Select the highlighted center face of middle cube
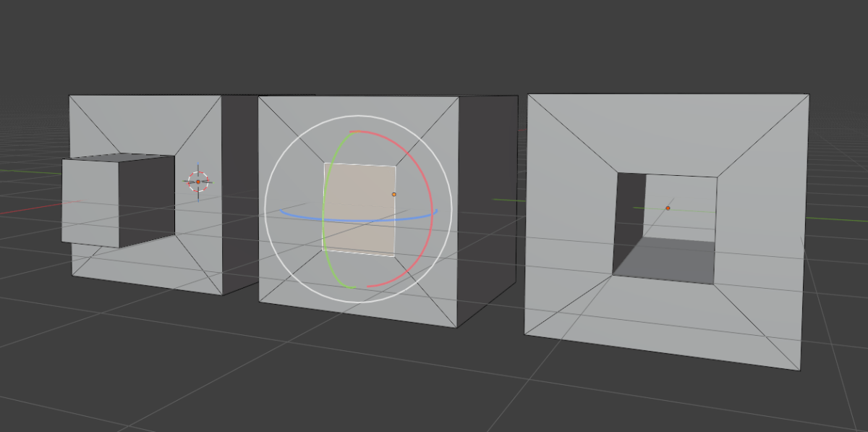The height and width of the screenshot is (432, 868). click(359, 208)
